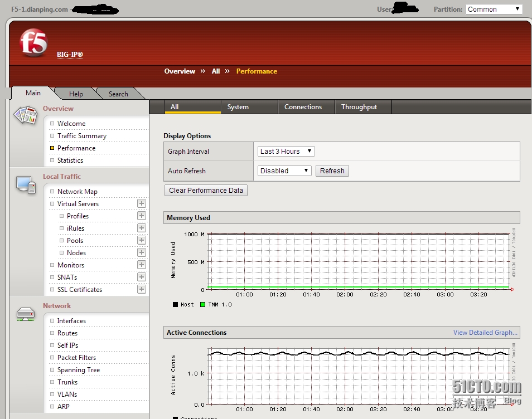Open Routes in Network menu
This screenshot has width=532, height=419.
pos(67,333)
